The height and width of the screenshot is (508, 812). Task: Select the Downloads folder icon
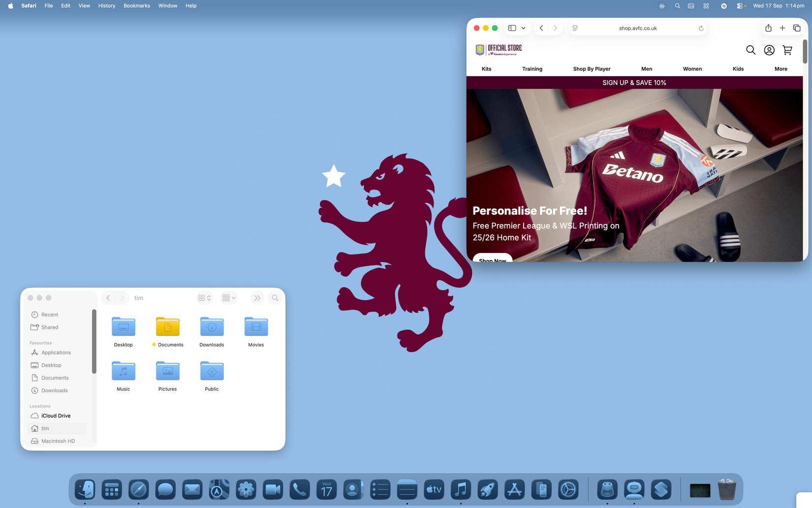(x=212, y=327)
